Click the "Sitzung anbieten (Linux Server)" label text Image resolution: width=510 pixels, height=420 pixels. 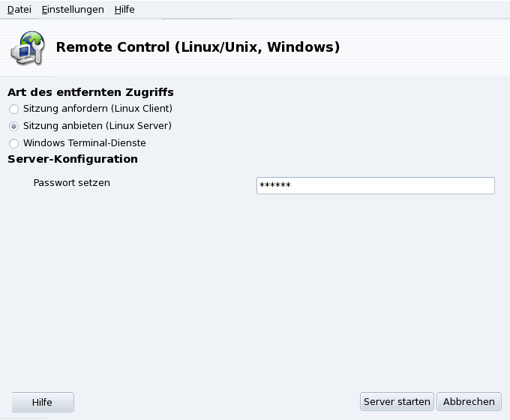coord(97,126)
